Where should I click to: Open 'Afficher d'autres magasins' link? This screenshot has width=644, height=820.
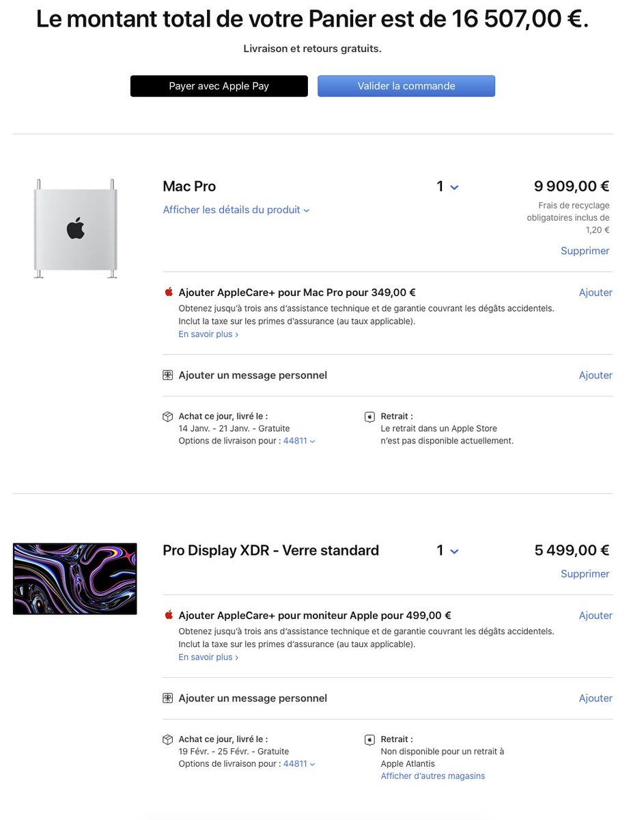[433, 776]
